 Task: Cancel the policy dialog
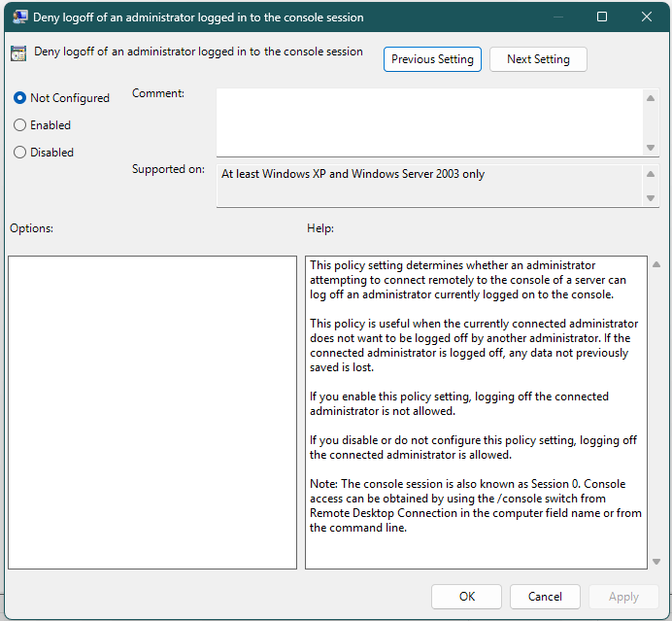[545, 597]
